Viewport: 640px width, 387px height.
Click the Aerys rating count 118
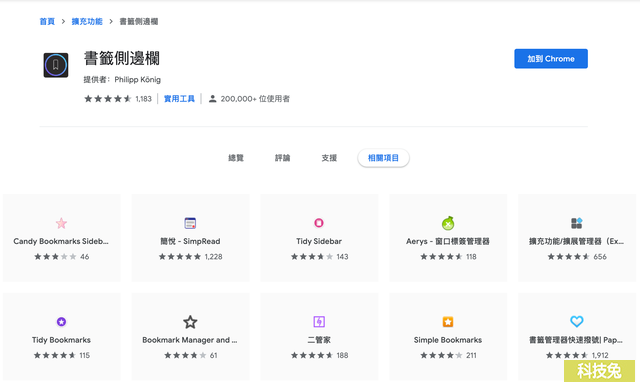tap(471, 257)
